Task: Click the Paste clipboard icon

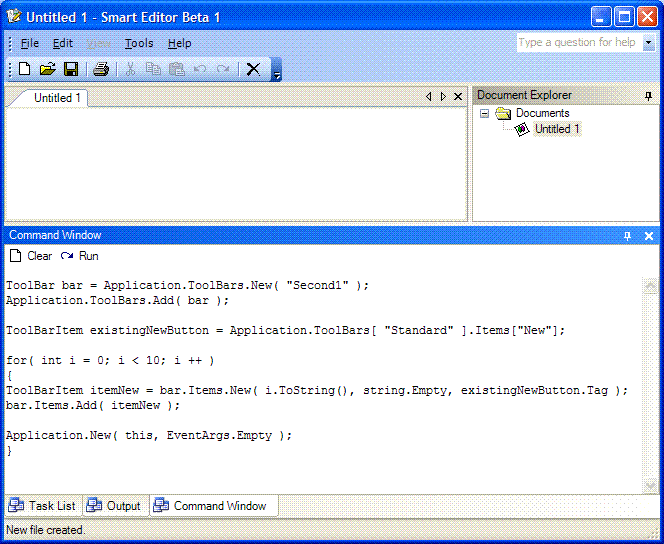Action: pyautogui.click(x=177, y=69)
